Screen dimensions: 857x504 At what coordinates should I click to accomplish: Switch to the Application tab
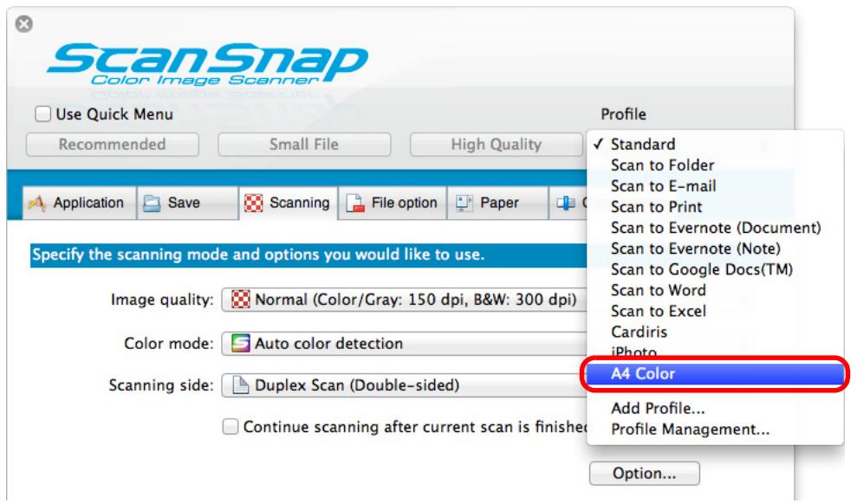pos(80,204)
